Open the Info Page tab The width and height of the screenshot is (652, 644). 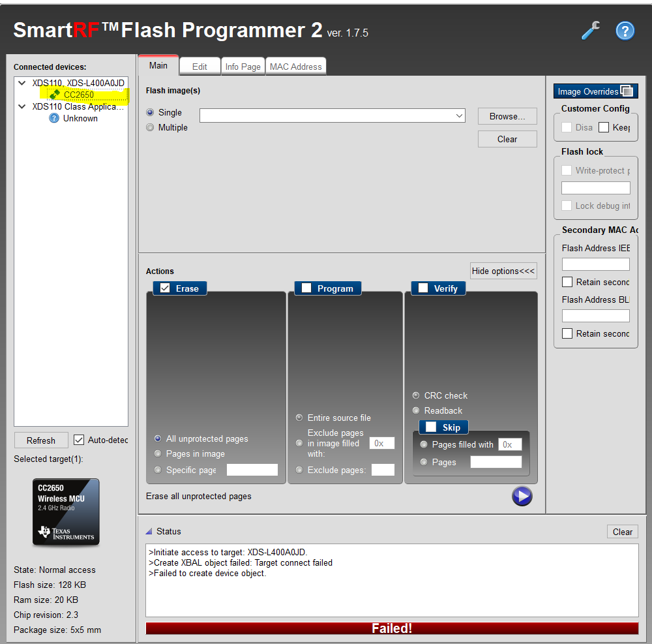(x=243, y=67)
